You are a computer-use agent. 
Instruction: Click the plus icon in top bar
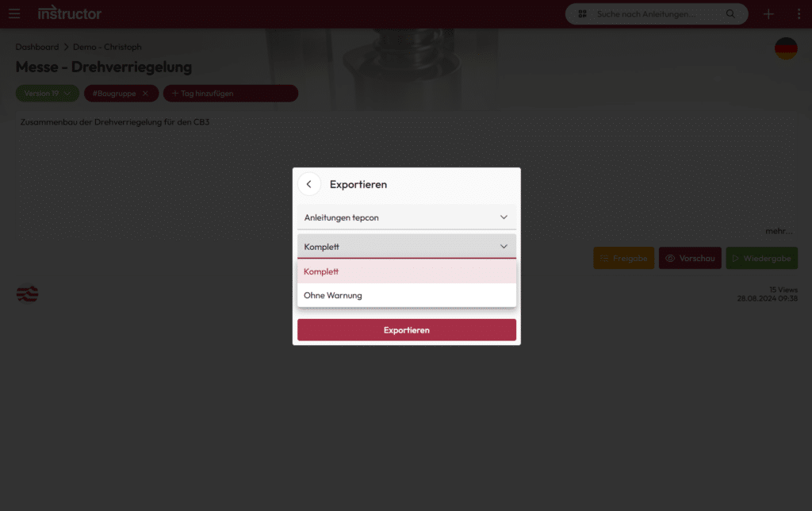point(768,13)
